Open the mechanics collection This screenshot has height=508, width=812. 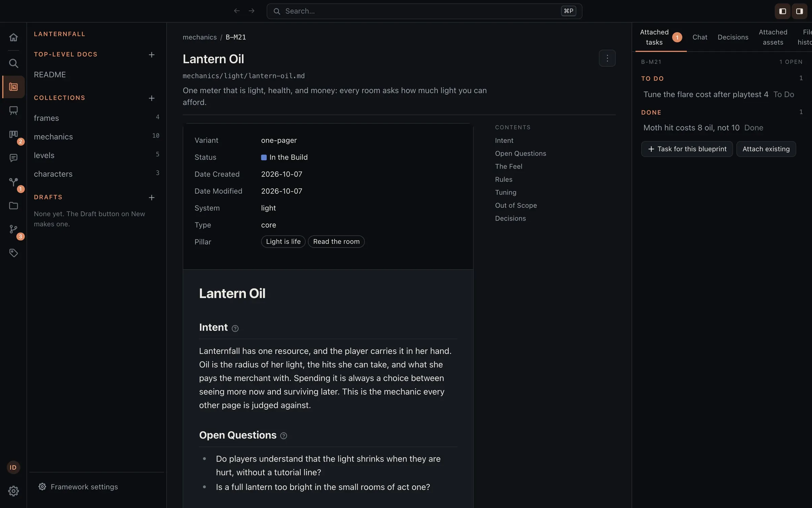(96, 136)
